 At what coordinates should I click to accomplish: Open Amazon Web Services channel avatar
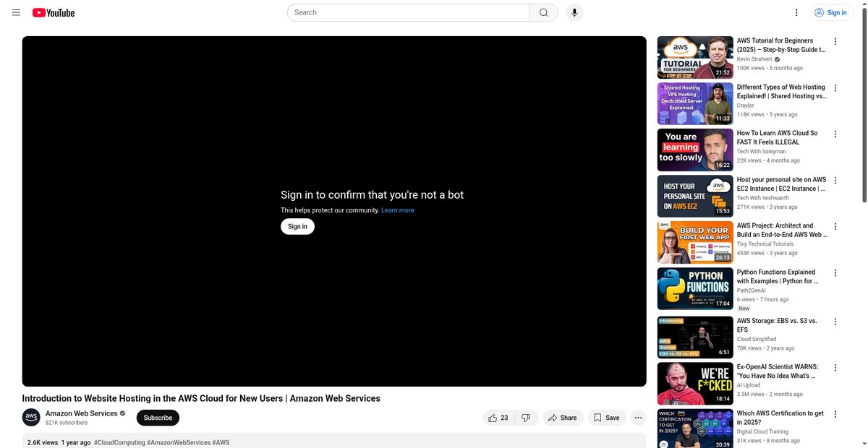tap(31, 418)
